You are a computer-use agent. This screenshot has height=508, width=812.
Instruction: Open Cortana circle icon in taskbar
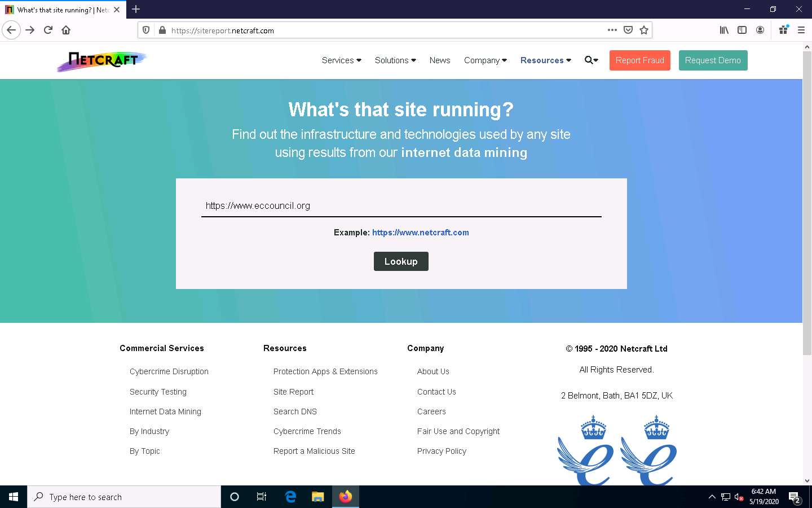pos(235,497)
